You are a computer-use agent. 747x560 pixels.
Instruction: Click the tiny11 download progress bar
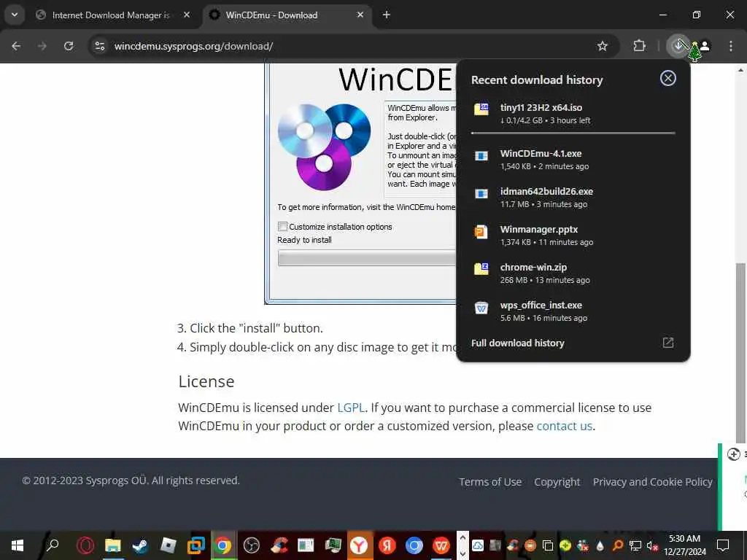(573, 133)
